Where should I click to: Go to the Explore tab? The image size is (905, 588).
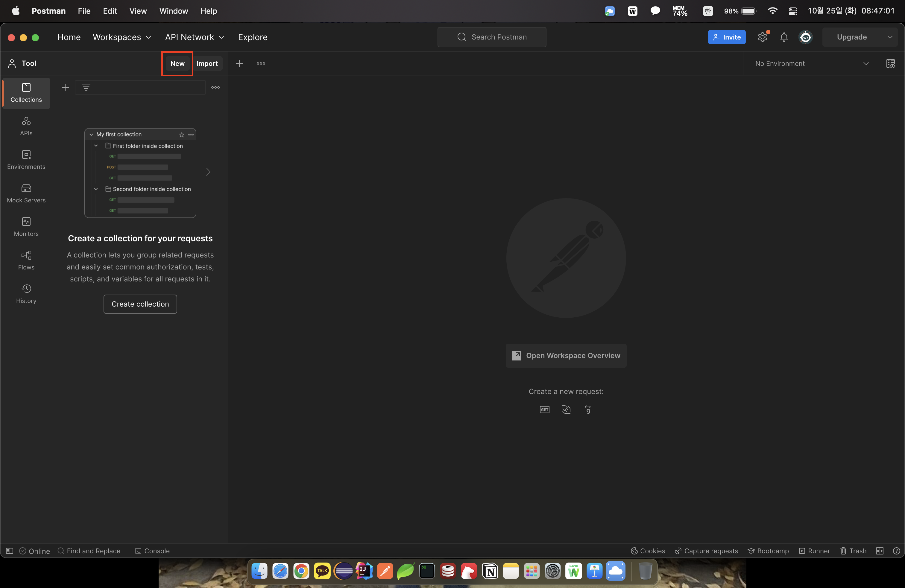[253, 37]
